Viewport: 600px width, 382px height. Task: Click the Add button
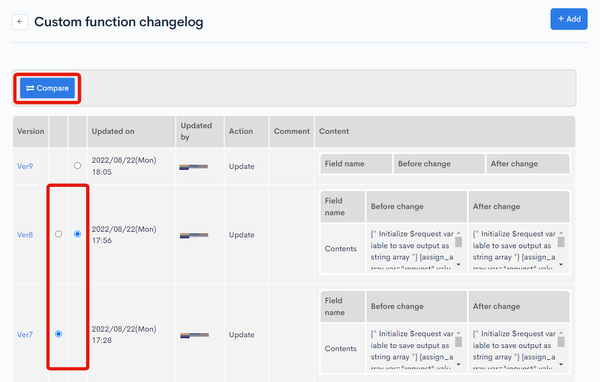(x=569, y=19)
